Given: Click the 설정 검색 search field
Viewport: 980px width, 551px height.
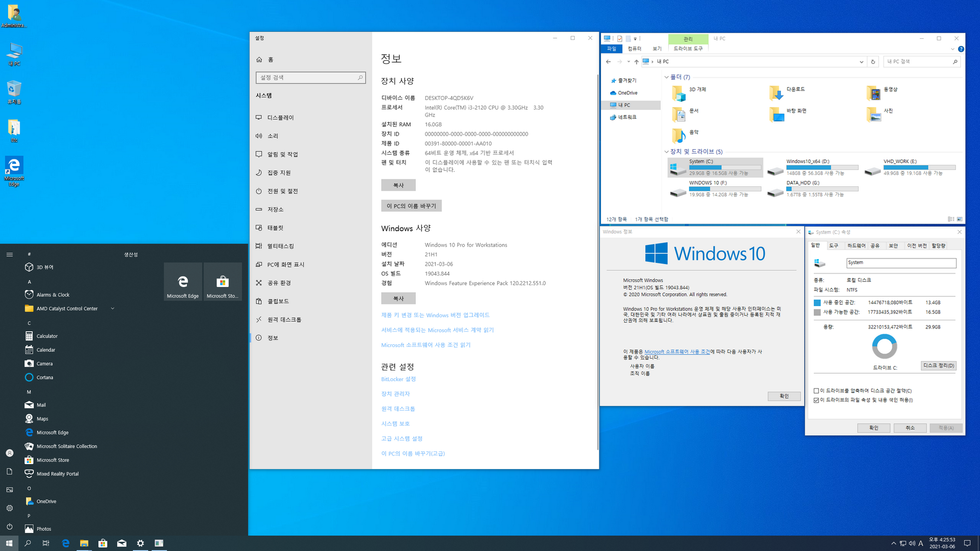Looking at the screenshot, I should (310, 78).
